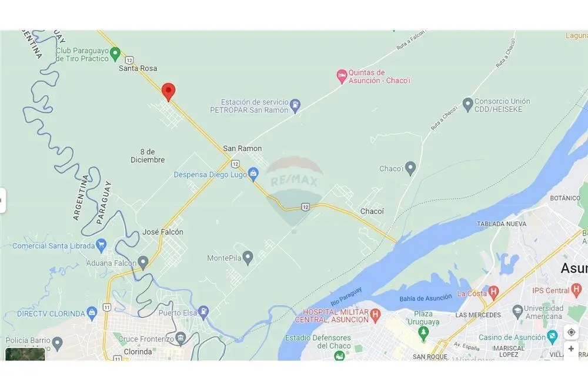
Task: Click the MontePila location pin
Action: click(x=248, y=257)
